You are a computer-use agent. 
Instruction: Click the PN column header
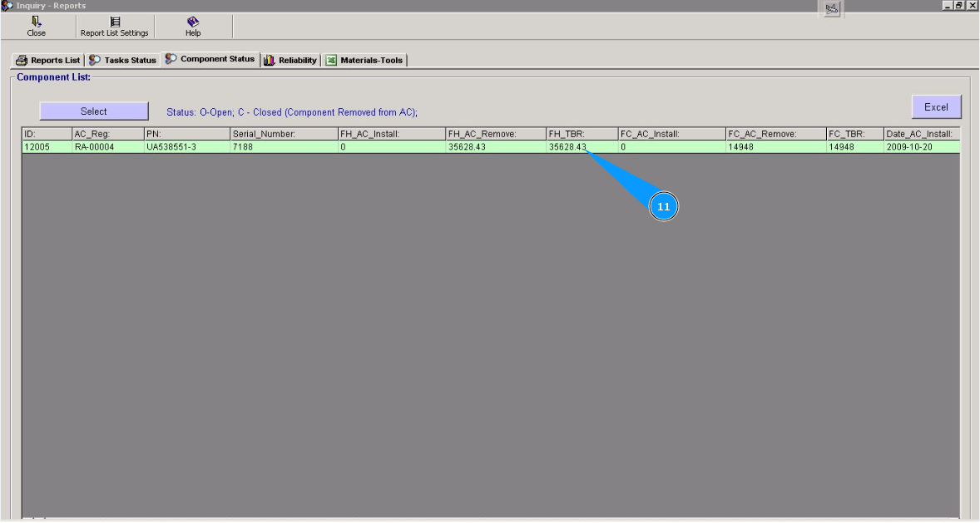click(187, 134)
